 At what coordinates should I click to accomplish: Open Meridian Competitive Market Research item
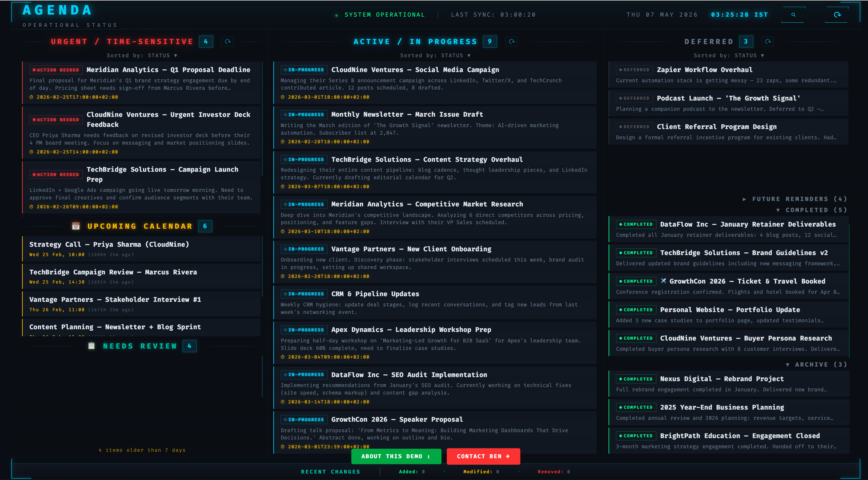point(435,217)
